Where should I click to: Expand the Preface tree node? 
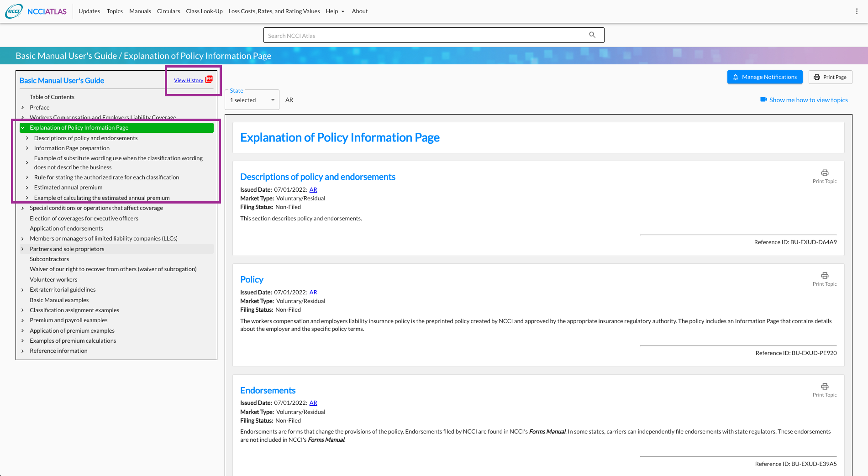pos(23,108)
